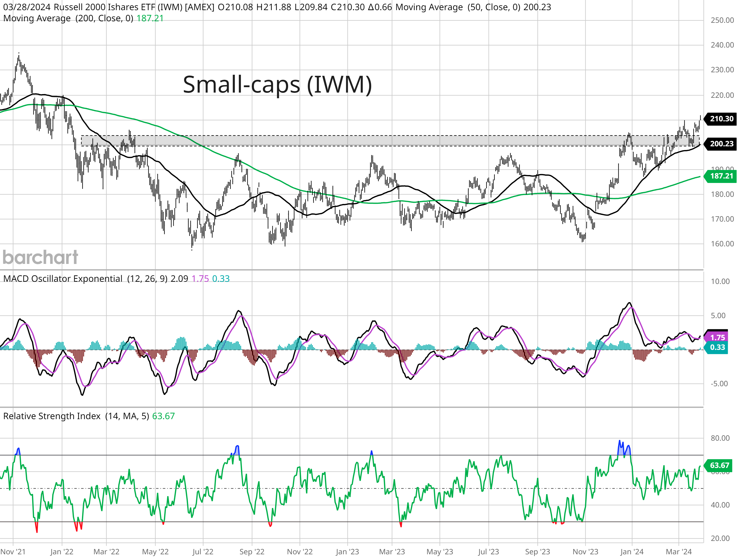Click the May '22 date axis label

pyautogui.click(x=156, y=552)
